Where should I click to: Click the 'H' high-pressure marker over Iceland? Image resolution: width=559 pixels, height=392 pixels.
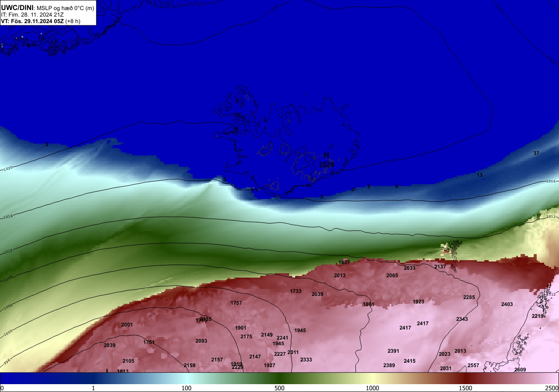pos(326,155)
